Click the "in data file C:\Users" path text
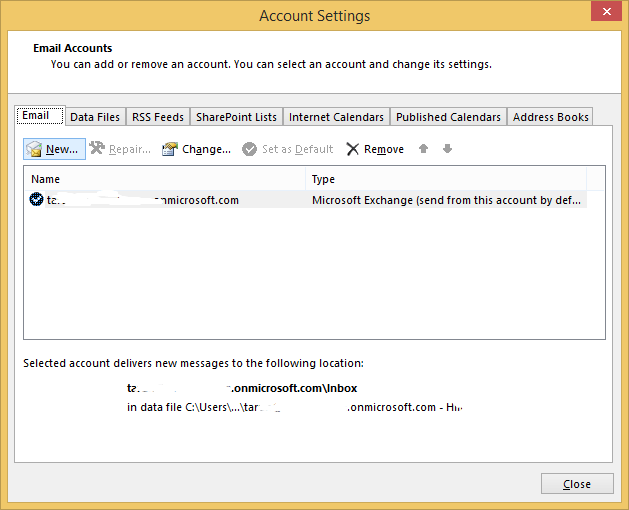The width and height of the screenshot is (629, 510). pyautogui.click(x=294, y=407)
